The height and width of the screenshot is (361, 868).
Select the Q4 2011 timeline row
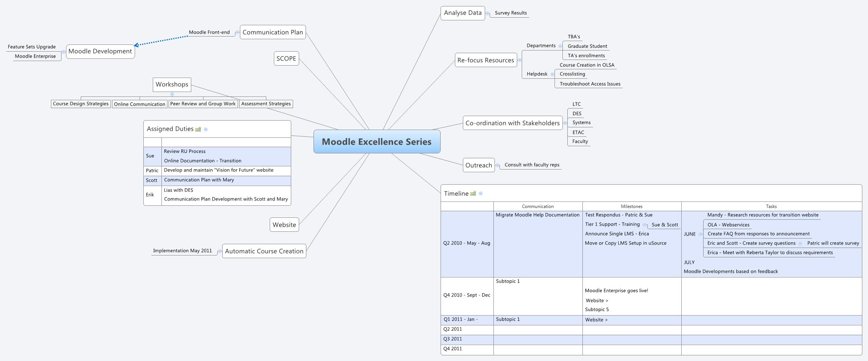point(453,349)
